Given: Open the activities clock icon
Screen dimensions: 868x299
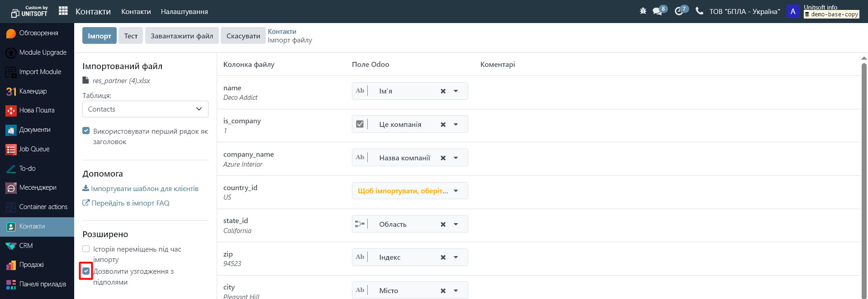Looking at the screenshot, I should tap(678, 11).
